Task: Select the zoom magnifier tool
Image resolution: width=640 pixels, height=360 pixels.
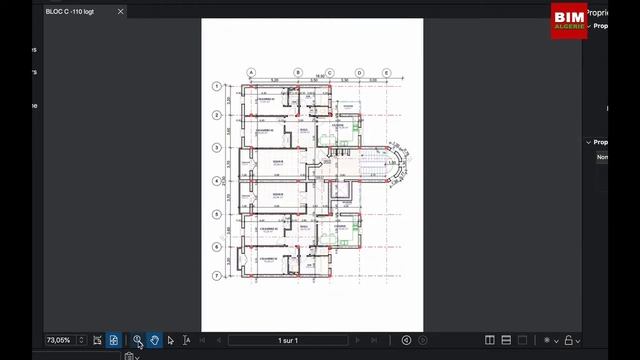Action: point(137,340)
